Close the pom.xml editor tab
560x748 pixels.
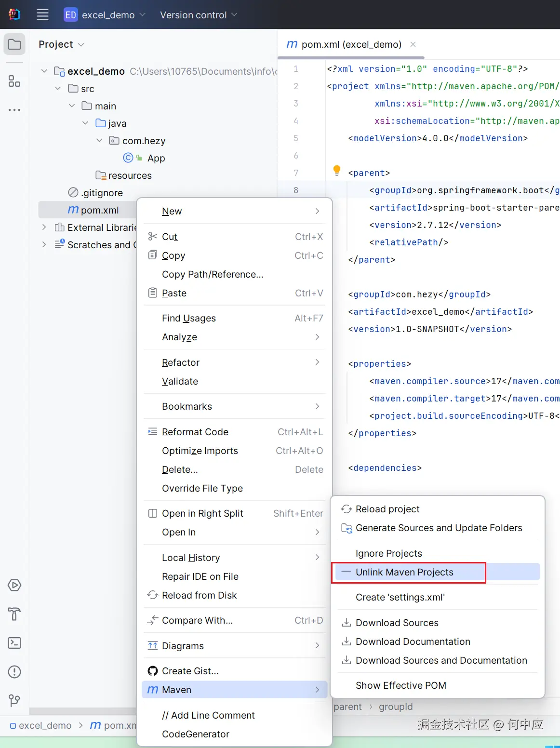tap(413, 44)
